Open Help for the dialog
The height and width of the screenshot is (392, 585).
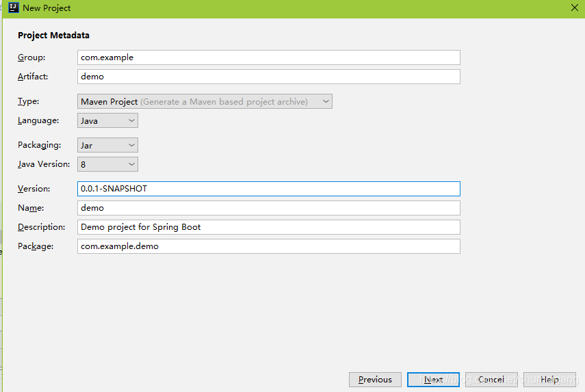[x=549, y=380]
